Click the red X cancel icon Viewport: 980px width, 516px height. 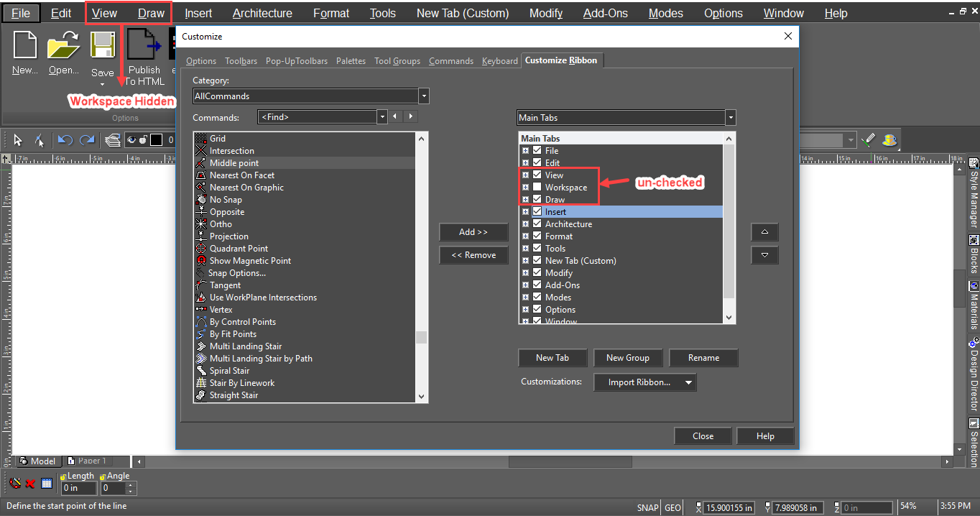coord(30,484)
